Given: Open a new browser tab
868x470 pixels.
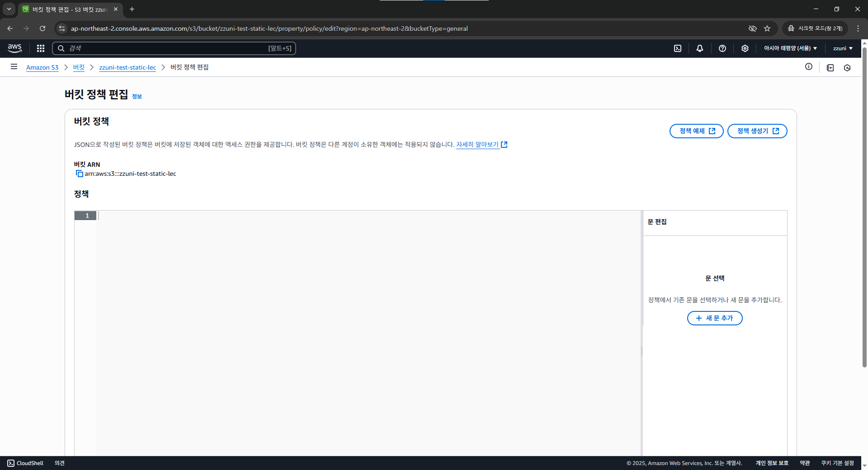Looking at the screenshot, I should pyautogui.click(x=132, y=9).
